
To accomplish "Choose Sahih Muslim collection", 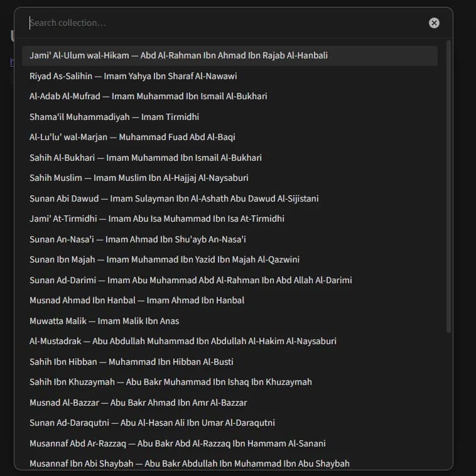I will tap(230, 178).
